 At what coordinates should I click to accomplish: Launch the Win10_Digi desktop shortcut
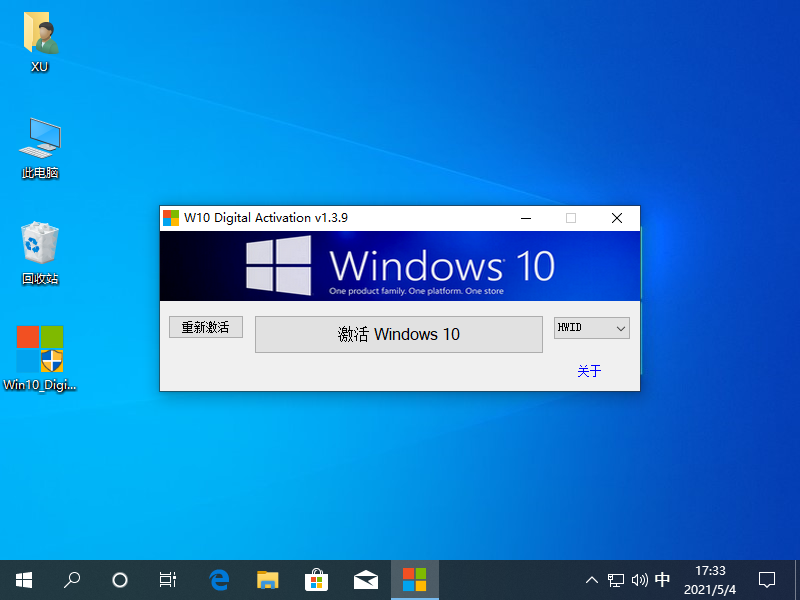(39, 356)
